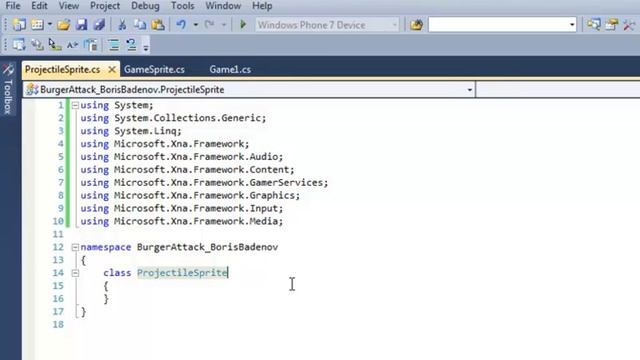Click the cursor pointer icon in the second toolbar row
The width and height of the screenshot is (640, 360).
pos(55,44)
